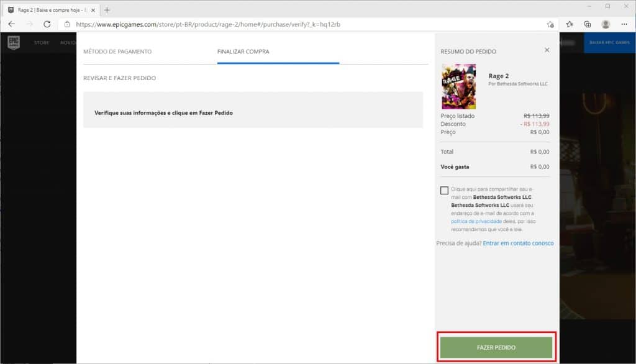Open the browser profile avatar
The height and width of the screenshot is (364, 636).
[606, 24]
